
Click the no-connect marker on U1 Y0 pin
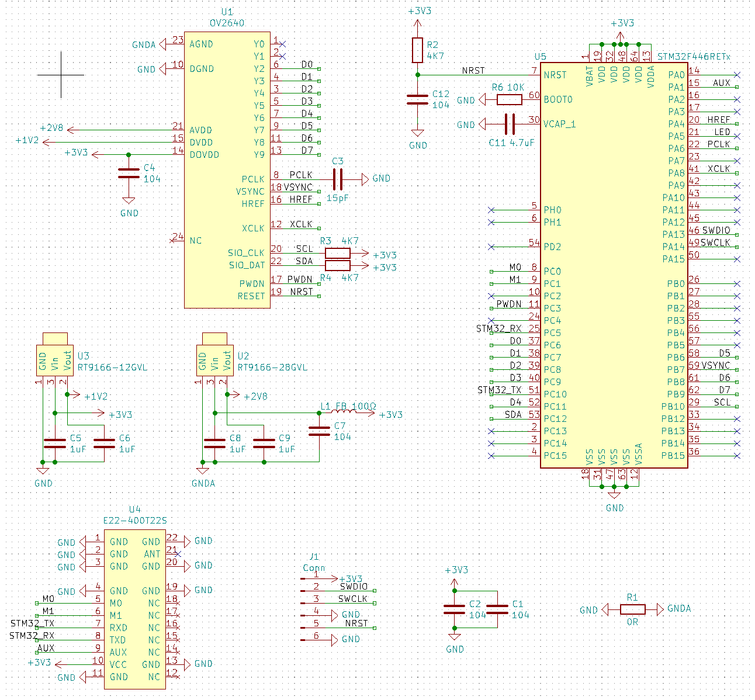tap(283, 44)
